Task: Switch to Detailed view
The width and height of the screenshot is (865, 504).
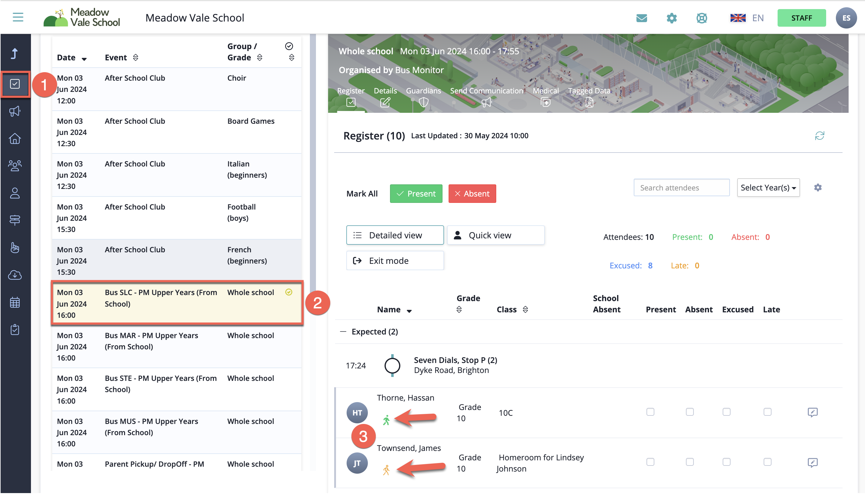Action: pos(395,235)
